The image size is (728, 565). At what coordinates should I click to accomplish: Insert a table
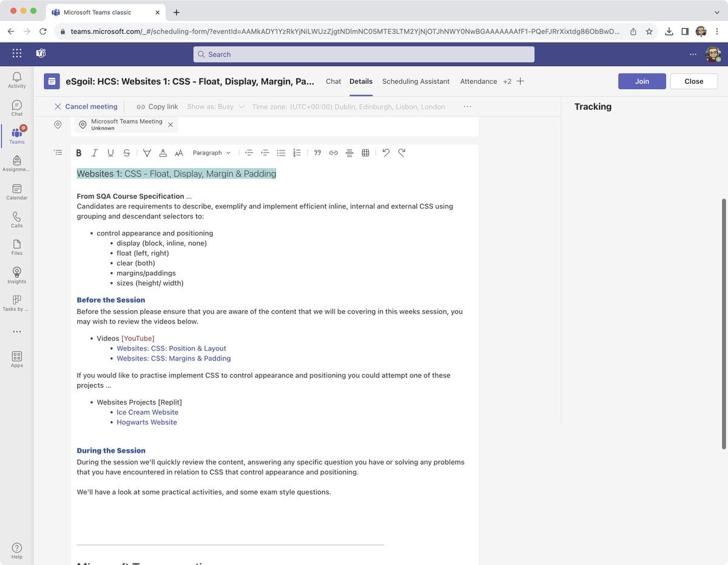[x=365, y=153]
